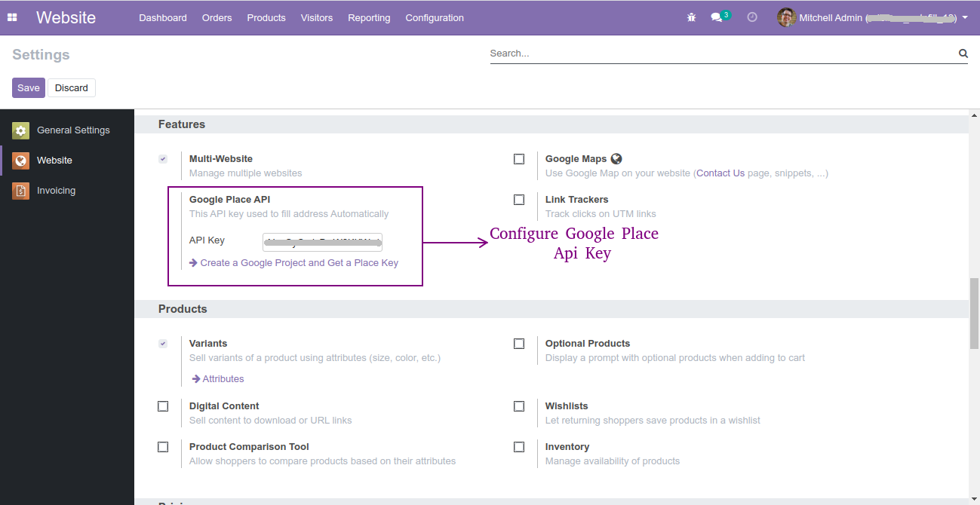Screen dimensions: 980x505
Task: Enable the Wishlists checkbox
Action: 519,406
